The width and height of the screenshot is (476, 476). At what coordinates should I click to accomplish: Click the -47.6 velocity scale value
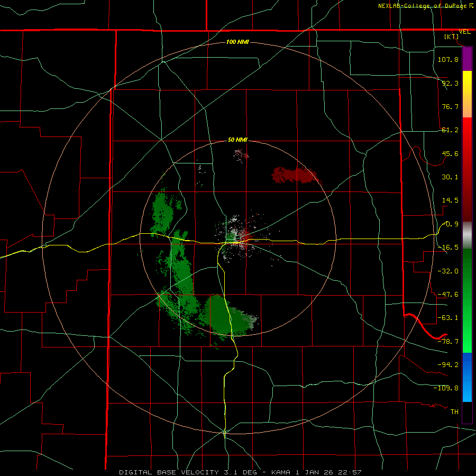448,295
